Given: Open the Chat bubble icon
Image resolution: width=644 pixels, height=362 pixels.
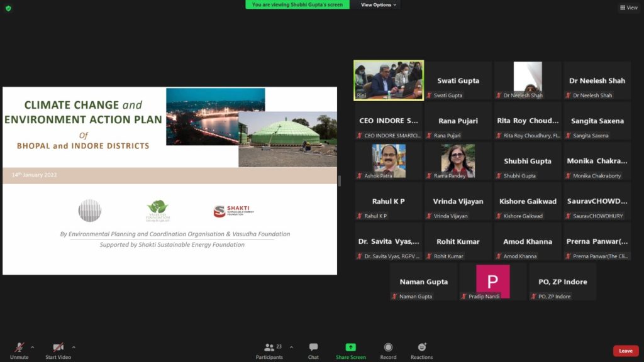Looking at the screenshot, I should click(x=313, y=347).
